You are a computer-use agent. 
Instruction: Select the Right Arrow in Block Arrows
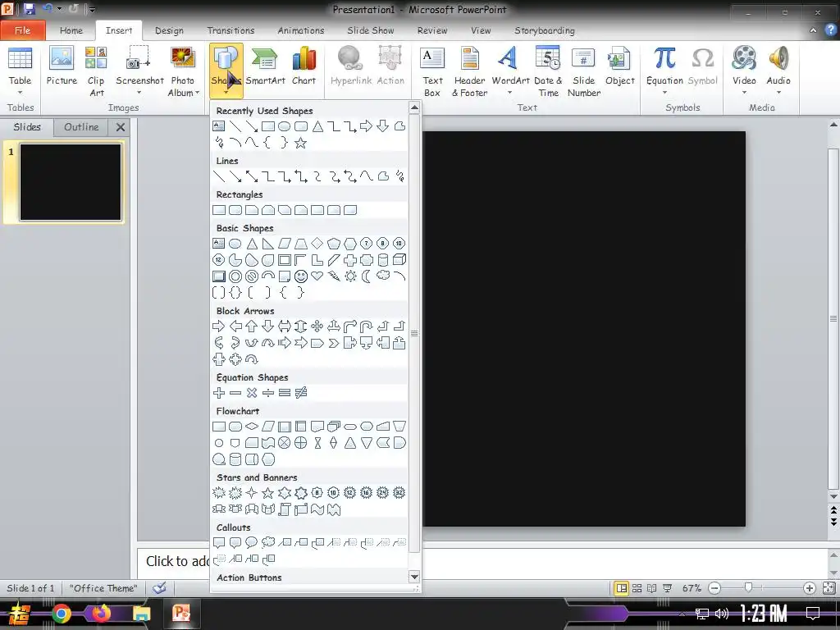(x=218, y=326)
